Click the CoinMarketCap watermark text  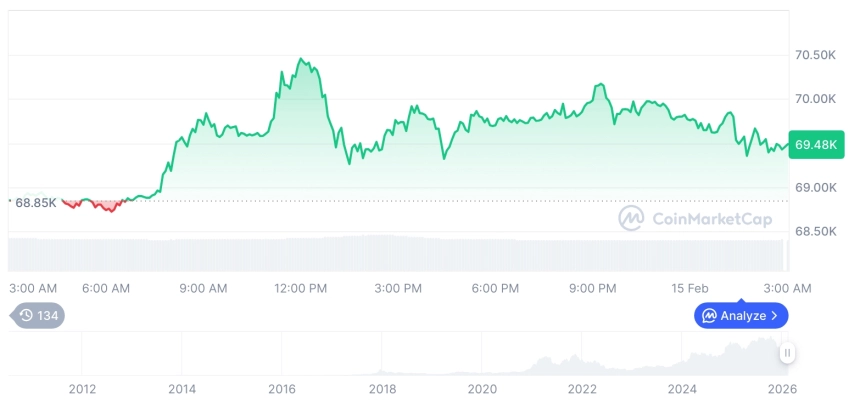click(711, 219)
